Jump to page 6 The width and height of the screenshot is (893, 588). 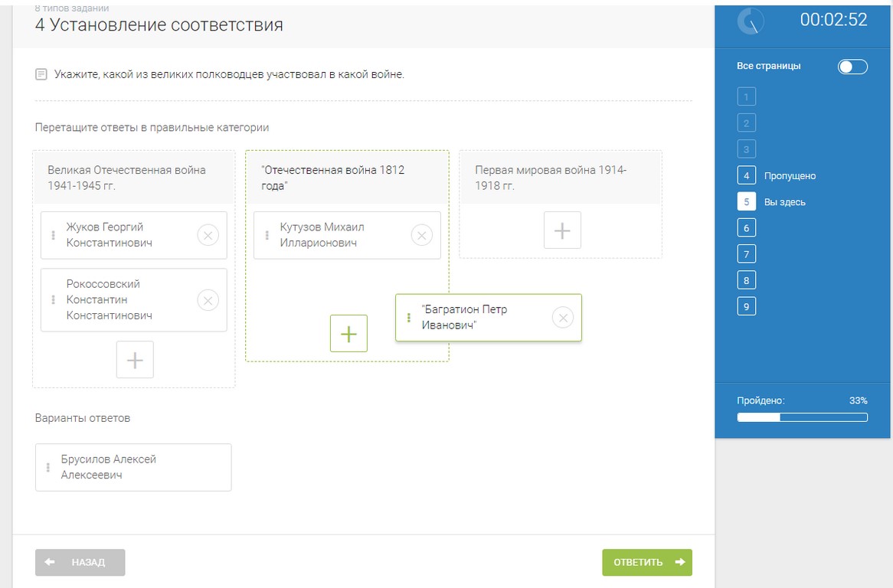point(747,228)
